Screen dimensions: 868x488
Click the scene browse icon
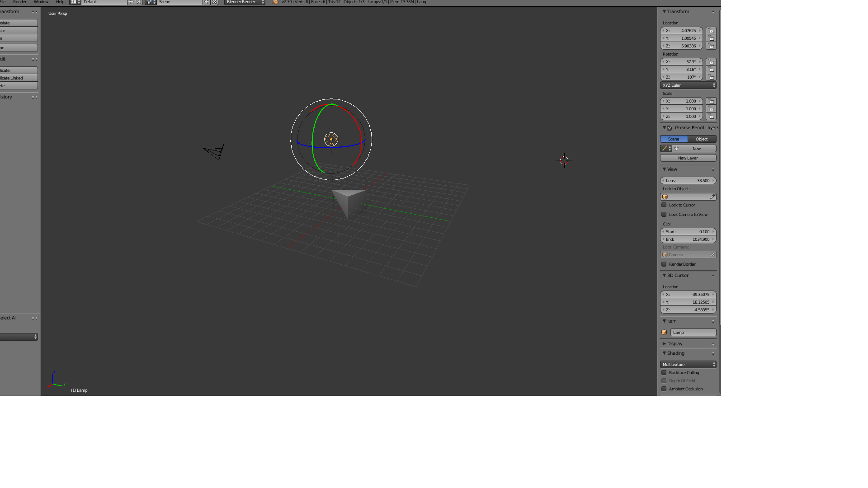pos(151,2)
